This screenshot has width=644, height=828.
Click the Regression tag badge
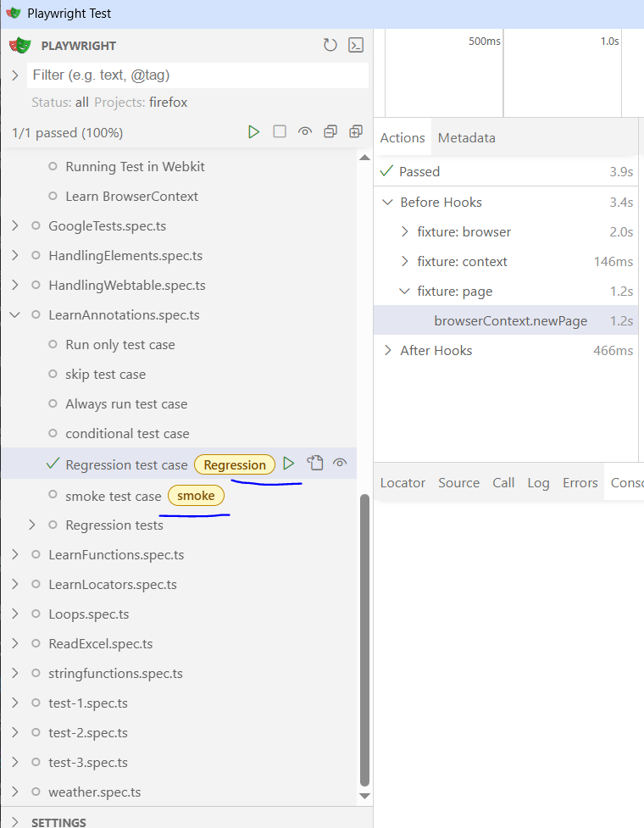[x=235, y=464]
